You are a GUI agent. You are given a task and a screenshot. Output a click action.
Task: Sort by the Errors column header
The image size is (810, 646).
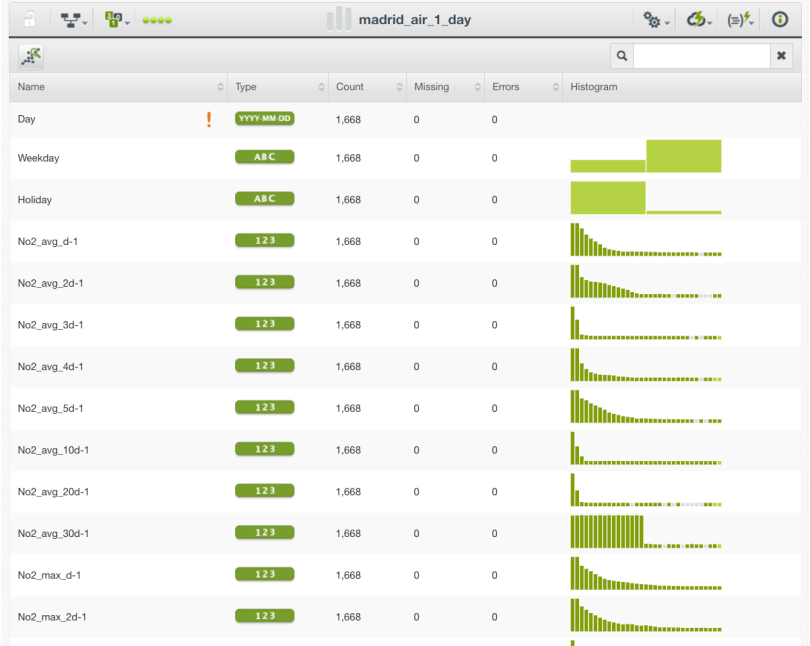tap(521, 87)
